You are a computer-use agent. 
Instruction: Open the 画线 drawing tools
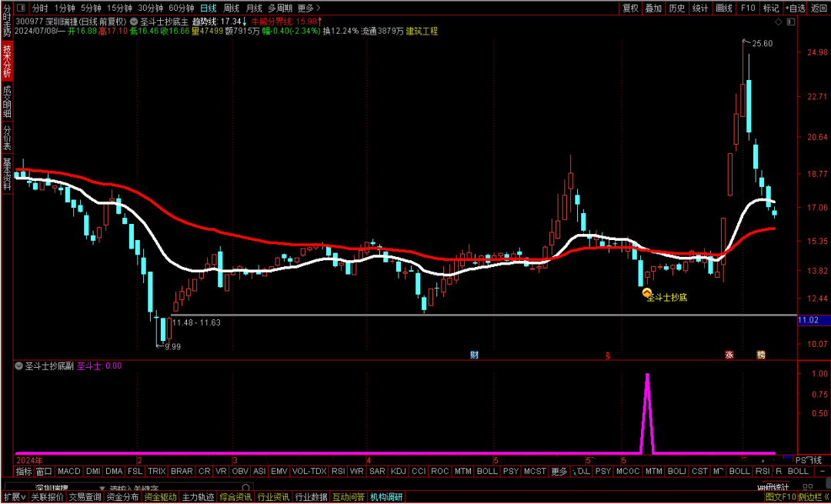[724, 8]
